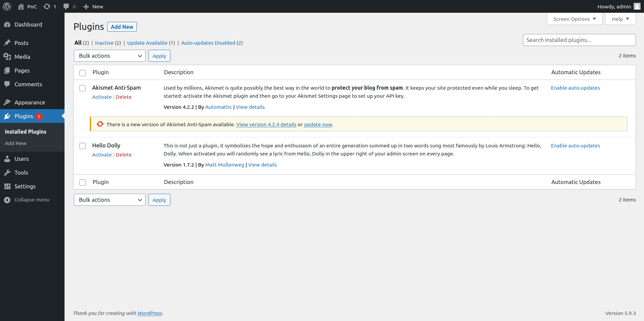This screenshot has height=321, width=644.
Task: Click the admin avatar image
Action: click(637, 6)
